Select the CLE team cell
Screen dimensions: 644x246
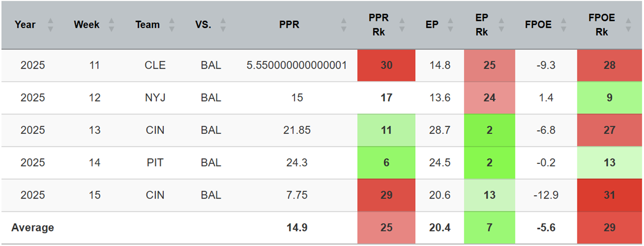(154, 66)
